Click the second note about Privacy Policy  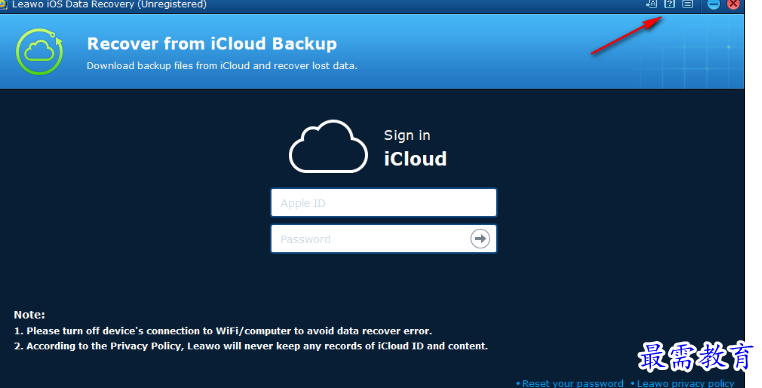tap(251, 346)
